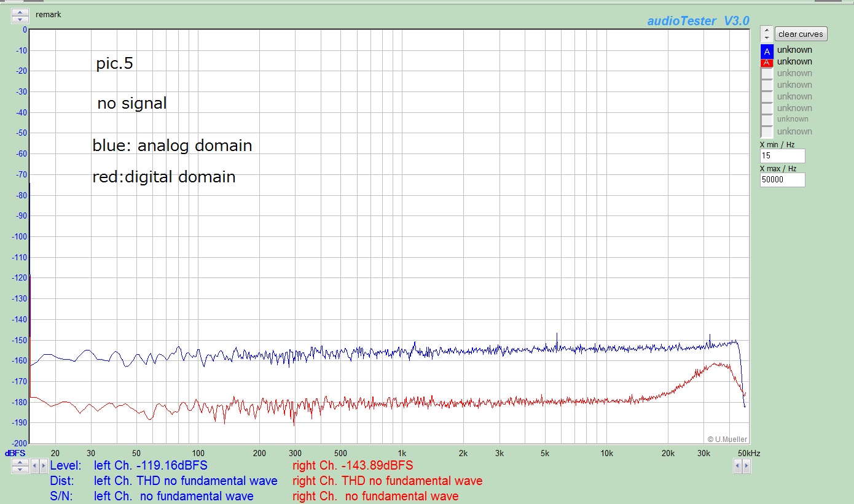The image size is (854, 504).
Task: Click the down arrow next to remark
Action: [x=20, y=20]
